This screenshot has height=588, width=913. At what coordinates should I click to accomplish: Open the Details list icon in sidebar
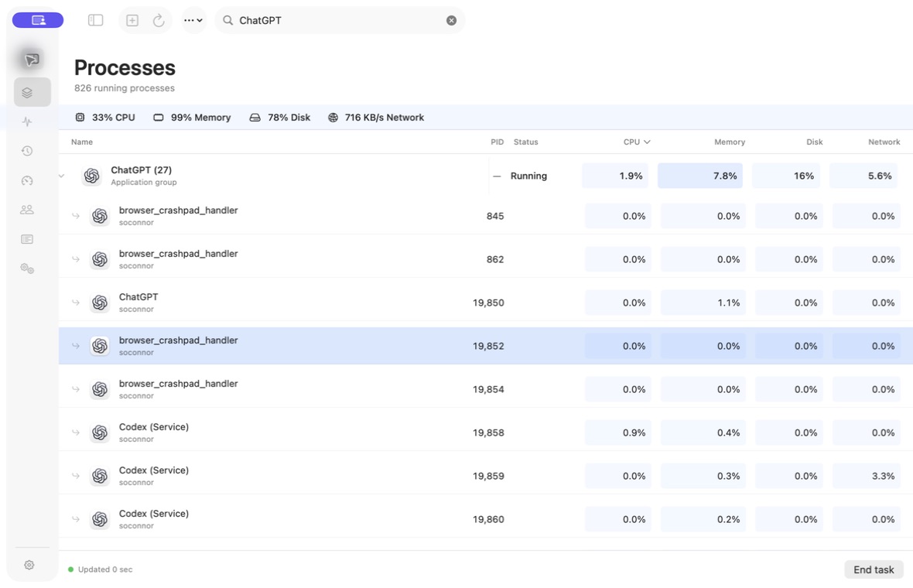coord(27,239)
